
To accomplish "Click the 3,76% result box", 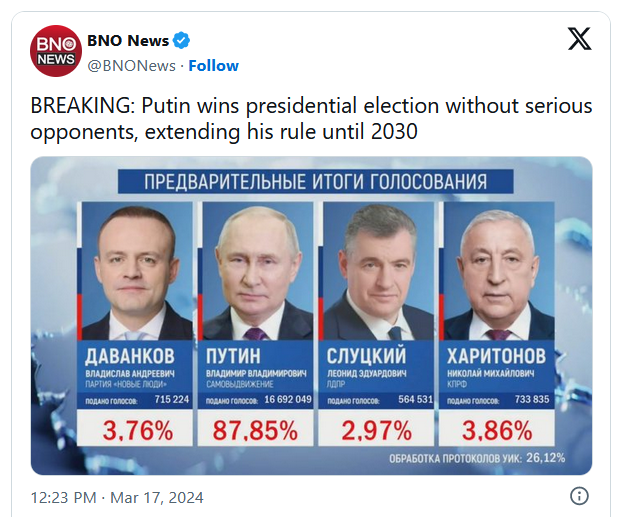I will point(136,431).
